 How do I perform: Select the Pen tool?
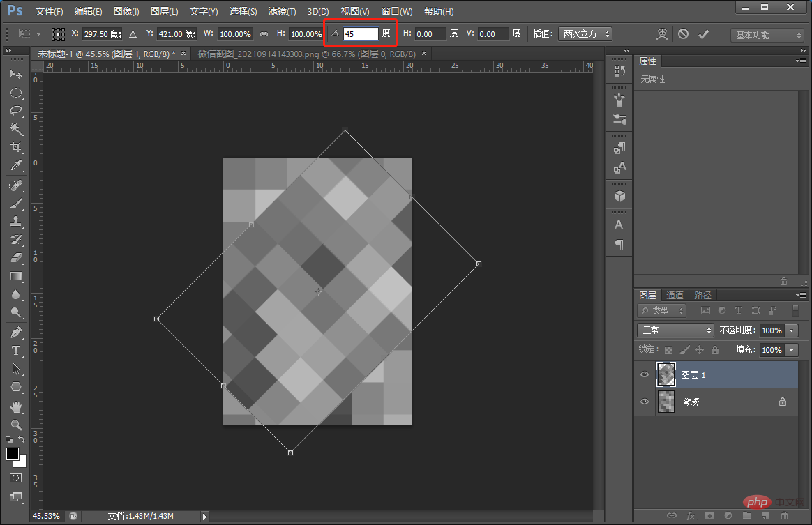click(x=16, y=333)
